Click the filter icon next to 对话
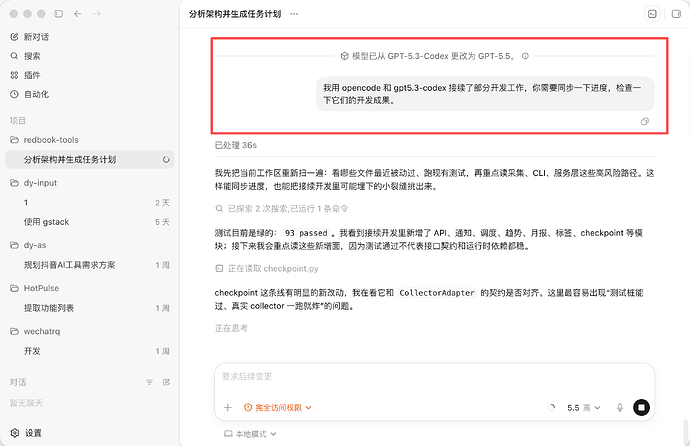This screenshot has width=690, height=446. pyautogui.click(x=150, y=382)
